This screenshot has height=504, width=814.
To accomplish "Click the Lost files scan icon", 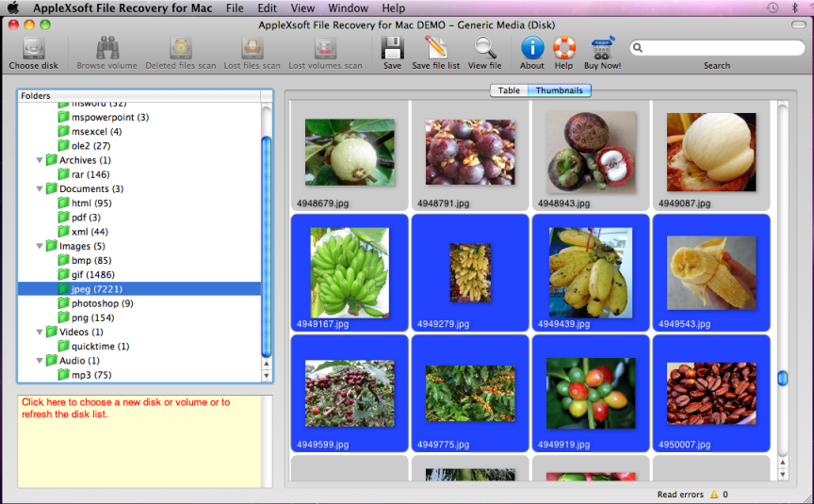I will coord(252,48).
